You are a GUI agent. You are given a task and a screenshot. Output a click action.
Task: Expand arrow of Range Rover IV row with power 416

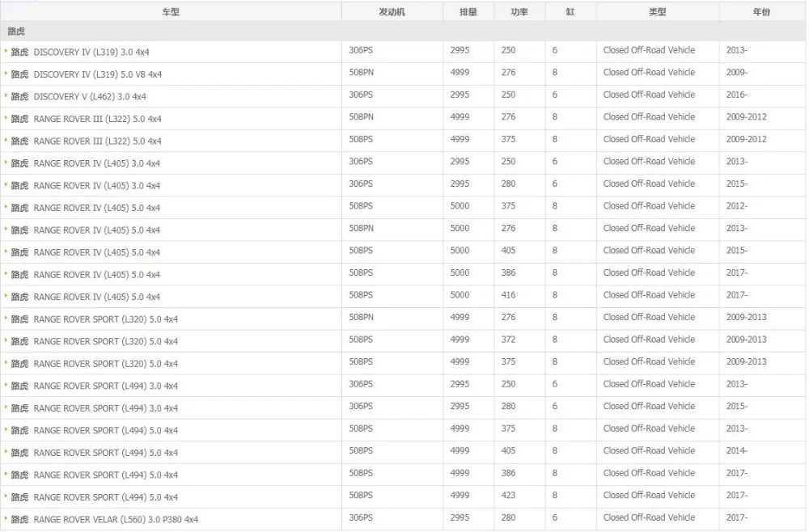tap(6, 296)
